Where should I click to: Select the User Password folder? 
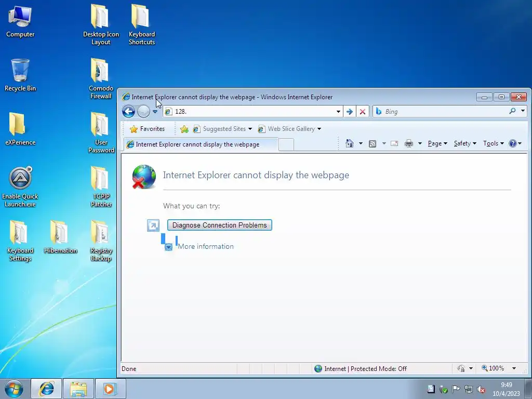[101, 133]
